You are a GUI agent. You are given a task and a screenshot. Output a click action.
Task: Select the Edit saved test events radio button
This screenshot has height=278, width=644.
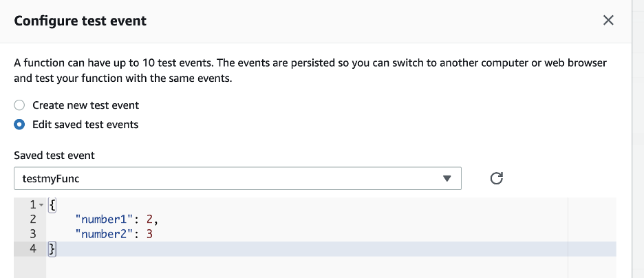(20, 125)
